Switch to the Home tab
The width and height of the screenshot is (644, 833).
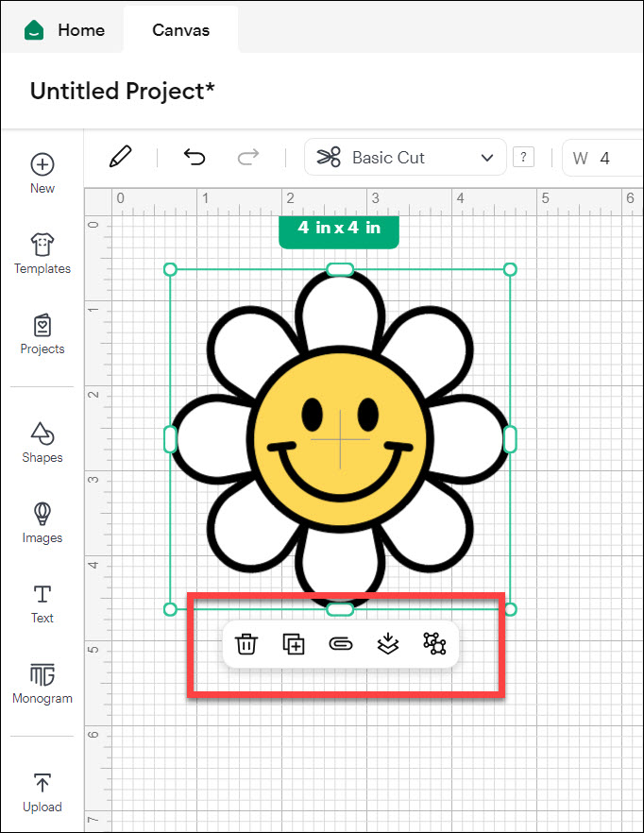62,30
